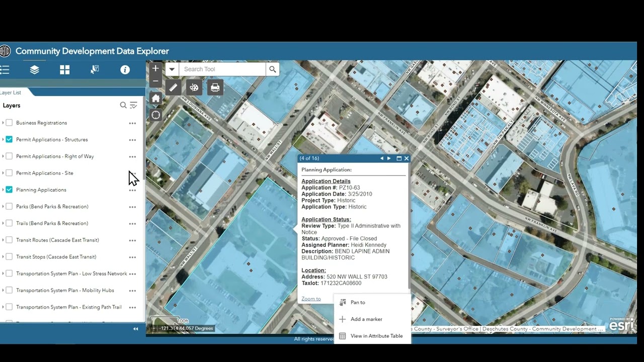Open the measurement ruler tool

(x=173, y=87)
